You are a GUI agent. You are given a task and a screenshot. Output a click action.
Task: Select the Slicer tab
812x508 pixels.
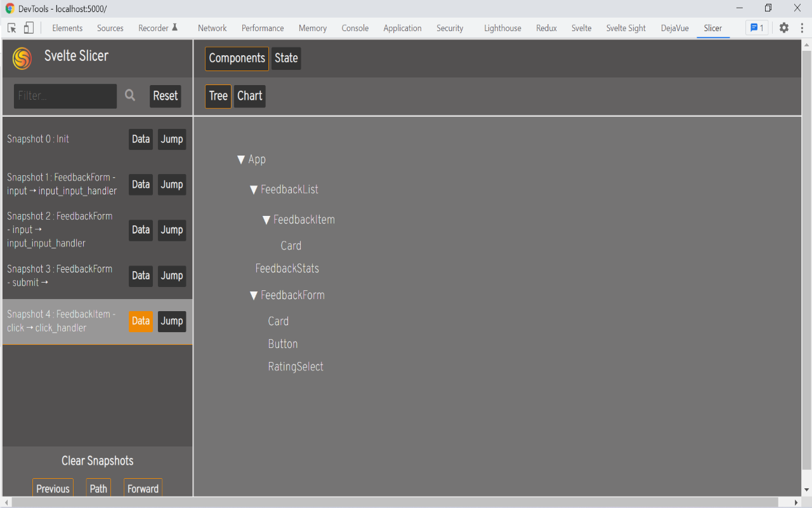click(x=713, y=28)
